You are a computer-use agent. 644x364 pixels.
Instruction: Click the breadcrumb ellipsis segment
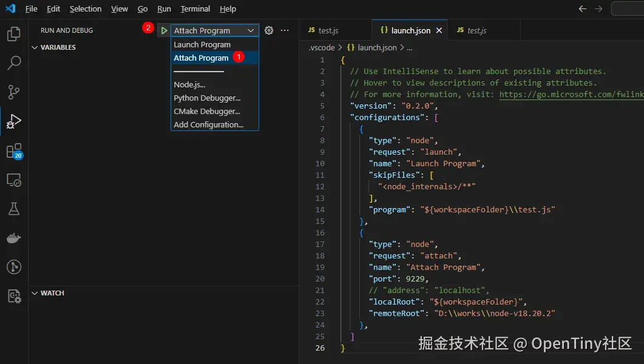click(410, 48)
